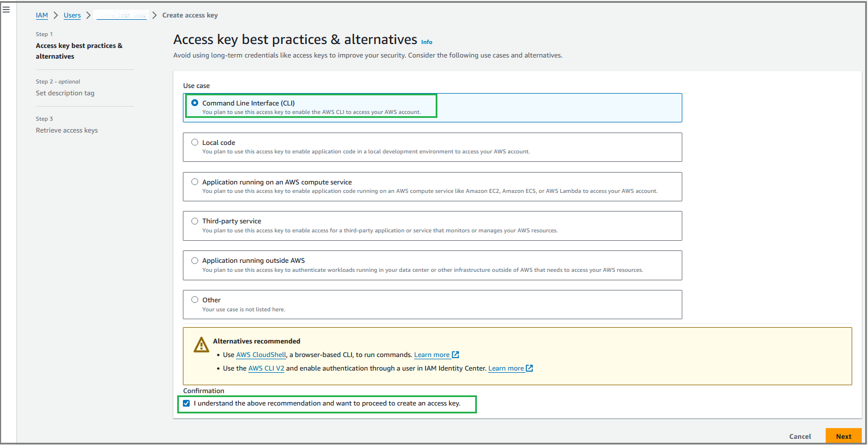Open the hamburger navigation menu
This screenshot has height=445, width=868.
(6, 10)
